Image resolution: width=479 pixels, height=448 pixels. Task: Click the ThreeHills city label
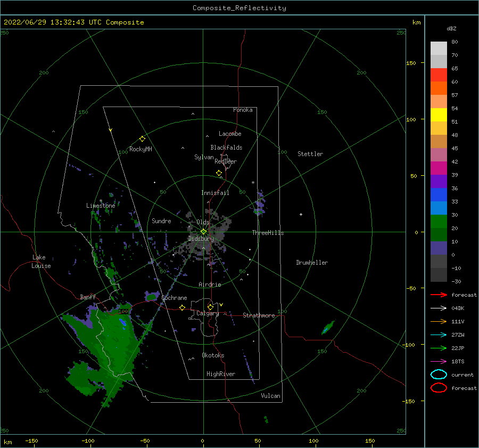[x=268, y=233]
